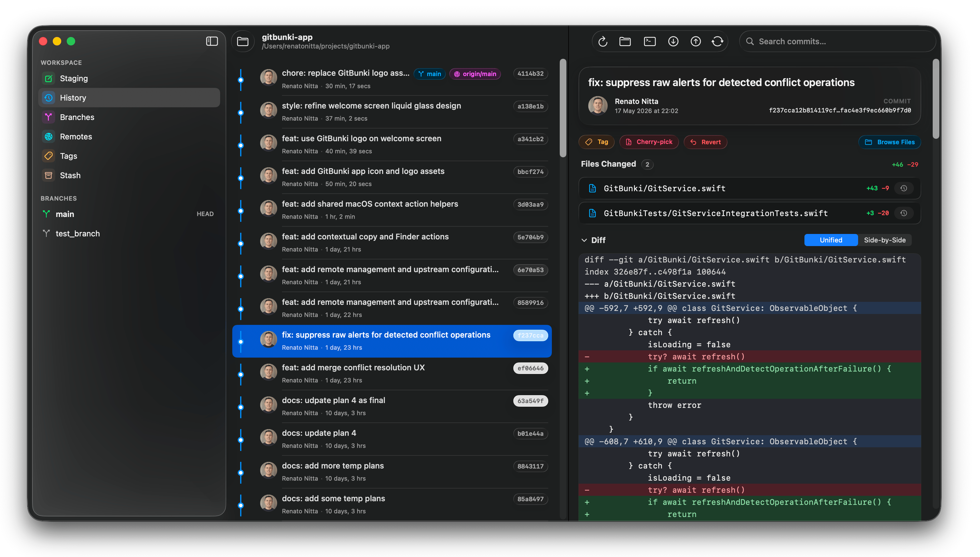Show file history for GitService.swift
Viewport: 980px width, 557px height.
[x=904, y=188]
